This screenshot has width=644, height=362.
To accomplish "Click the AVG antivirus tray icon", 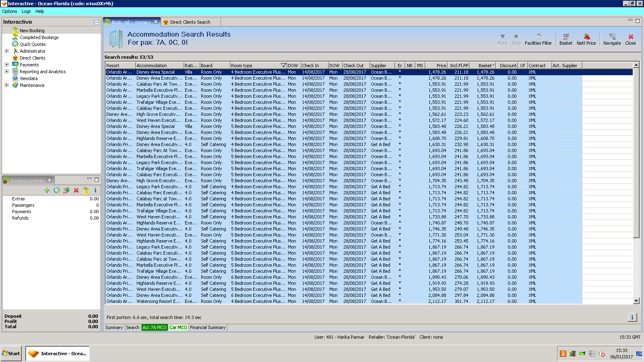I will [x=573, y=354].
